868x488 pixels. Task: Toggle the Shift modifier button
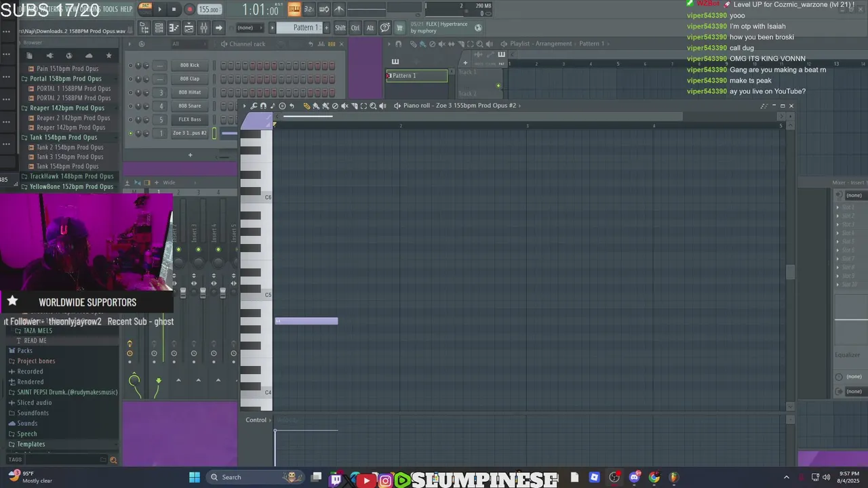340,28
